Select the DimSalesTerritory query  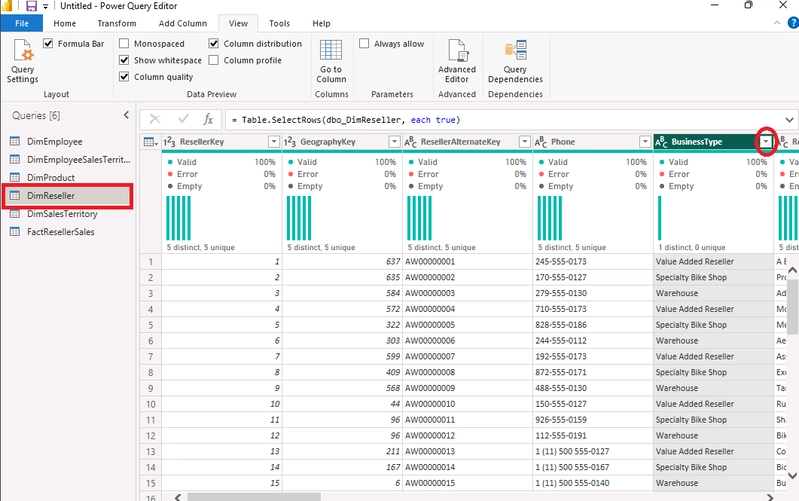[62, 214]
